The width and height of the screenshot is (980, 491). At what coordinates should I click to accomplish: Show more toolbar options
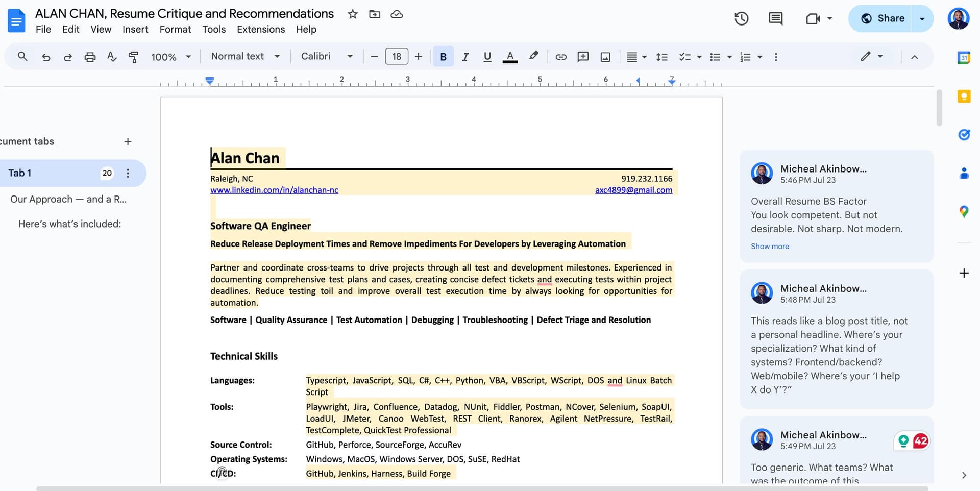click(776, 57)
